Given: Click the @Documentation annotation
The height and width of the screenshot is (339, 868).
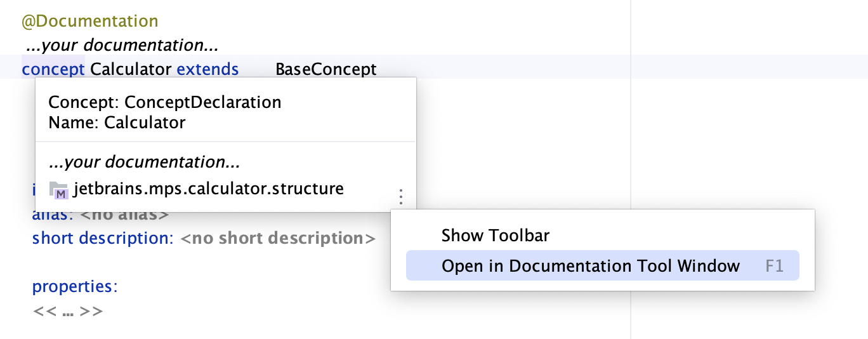Looking at the screenshot, I should (x=89, y=21).
